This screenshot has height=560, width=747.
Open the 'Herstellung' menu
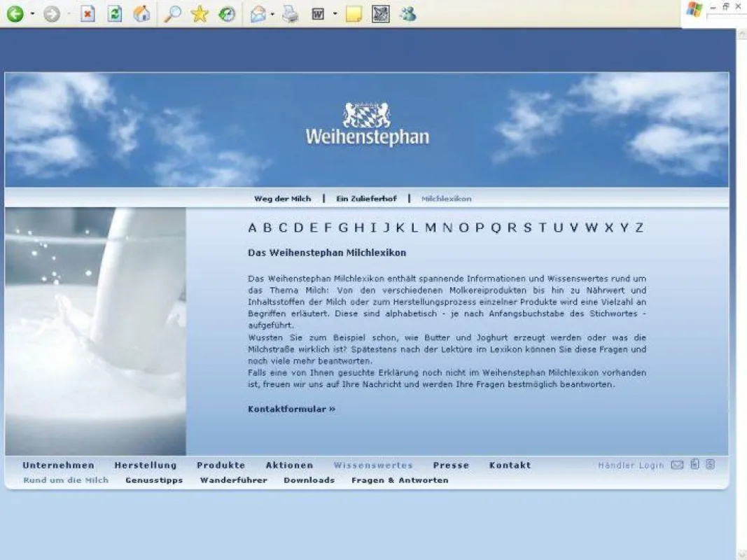click(146, 465)
